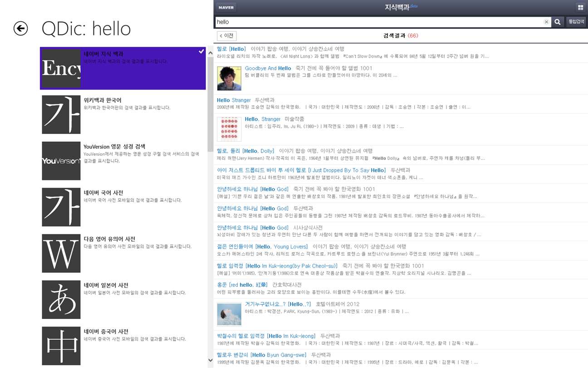Select the 네이버 지식 백과 Ency tile
The image size is (588, 368).
click(123, 68)
